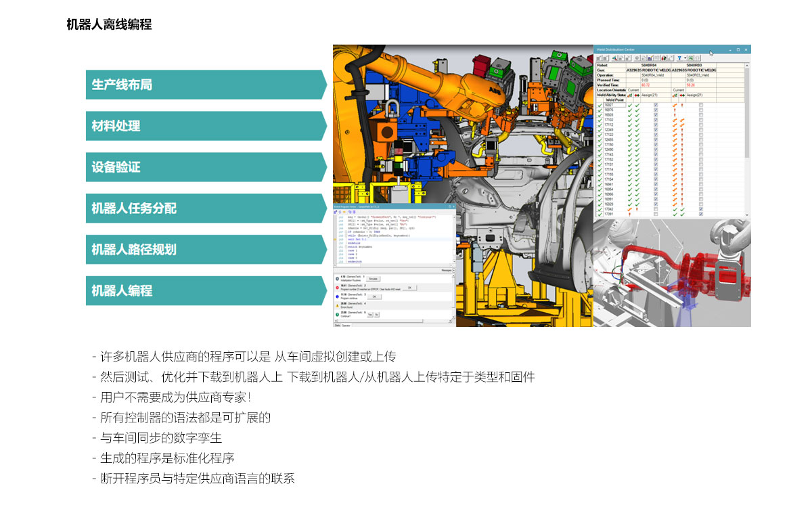This screenshot has height=505, width=812.
Task: Open the dropdown arrow beside the filter icon
Action: pos(685,58)
